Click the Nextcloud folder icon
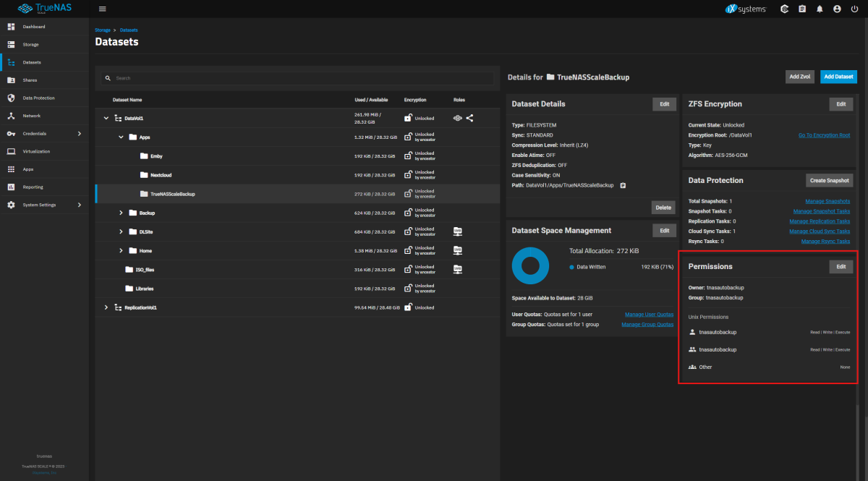This screenshot has width=868, height=481. click(144, 175)
